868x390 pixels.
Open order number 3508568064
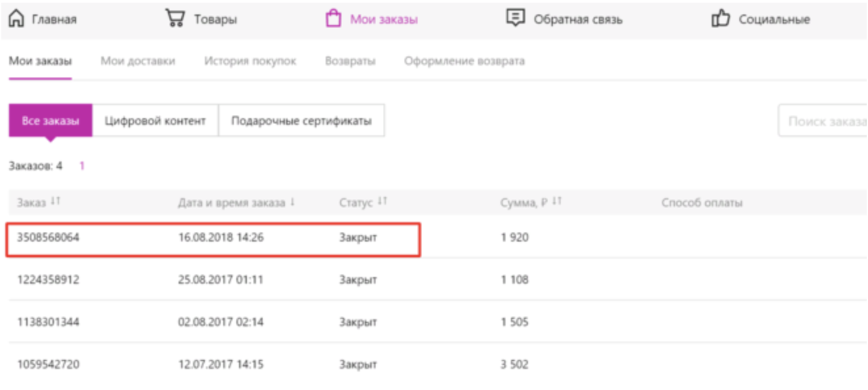point(48,238)
